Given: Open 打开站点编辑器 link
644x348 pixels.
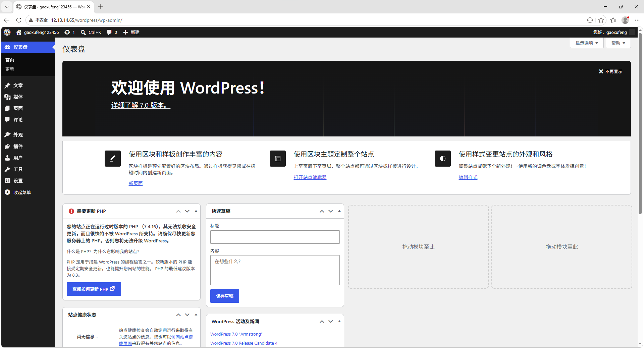Looking at the screenshot, I should (310, 177).
